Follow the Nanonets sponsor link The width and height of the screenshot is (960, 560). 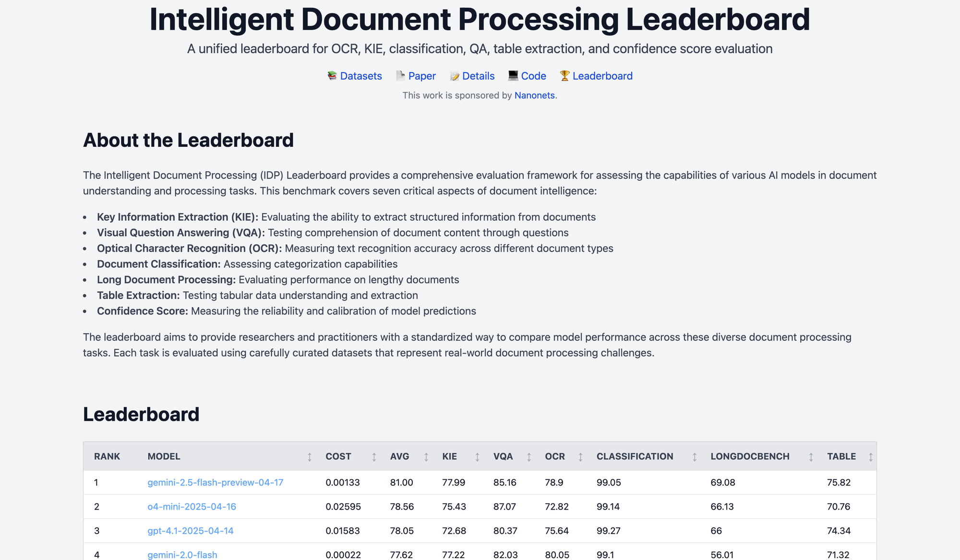[534, 95]
